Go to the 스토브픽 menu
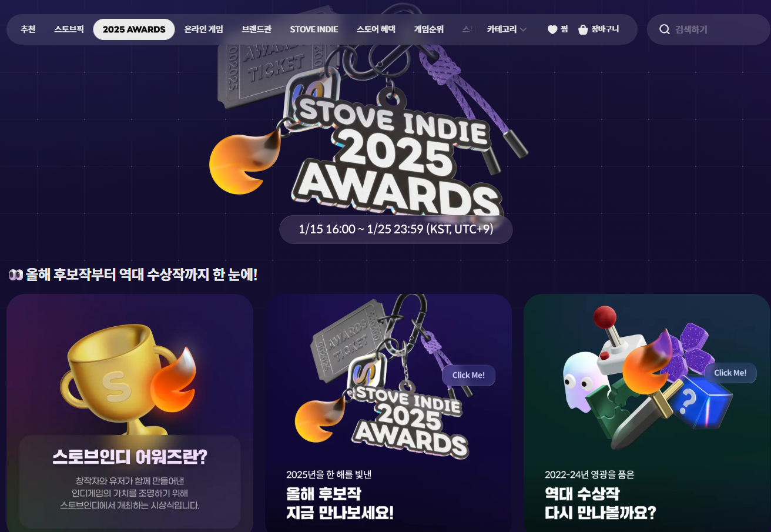Viewport: 771px width, 532px height. coord(69,29)
